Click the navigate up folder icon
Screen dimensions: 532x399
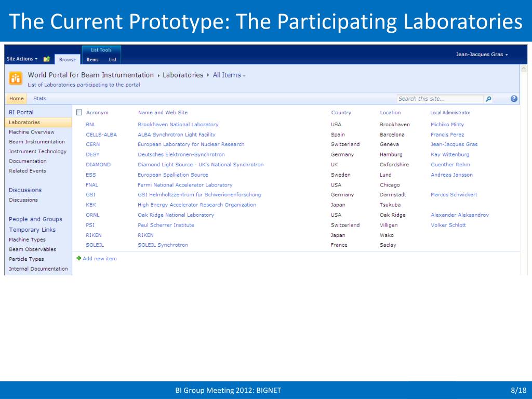point(46,59)
